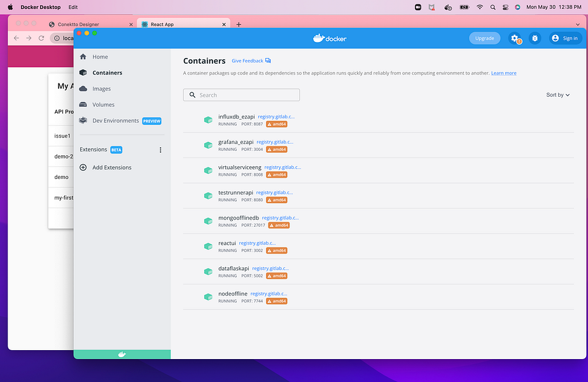Viewport: 588px width, 382px height.
Task: Click dataflaskapi container icon
Action: pyautogui.click(x=208, y=272)
